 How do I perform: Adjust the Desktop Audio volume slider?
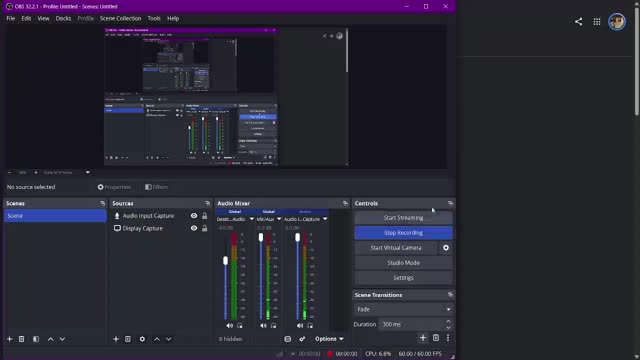click(x=225, y=260)
